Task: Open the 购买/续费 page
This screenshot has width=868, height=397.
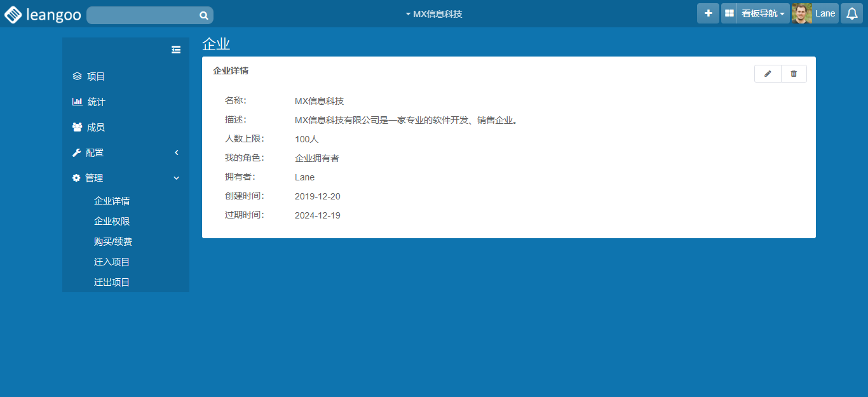Action: click(x=113, y=241)
